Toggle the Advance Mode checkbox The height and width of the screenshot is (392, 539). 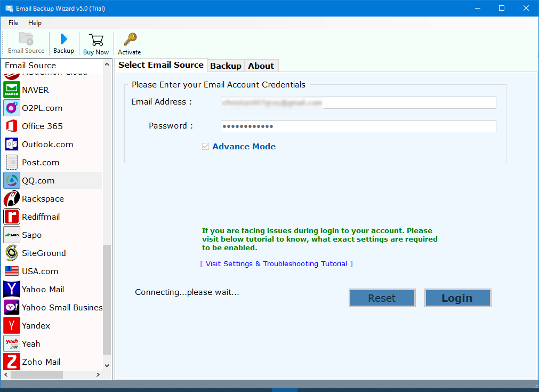tap(206, 147)
